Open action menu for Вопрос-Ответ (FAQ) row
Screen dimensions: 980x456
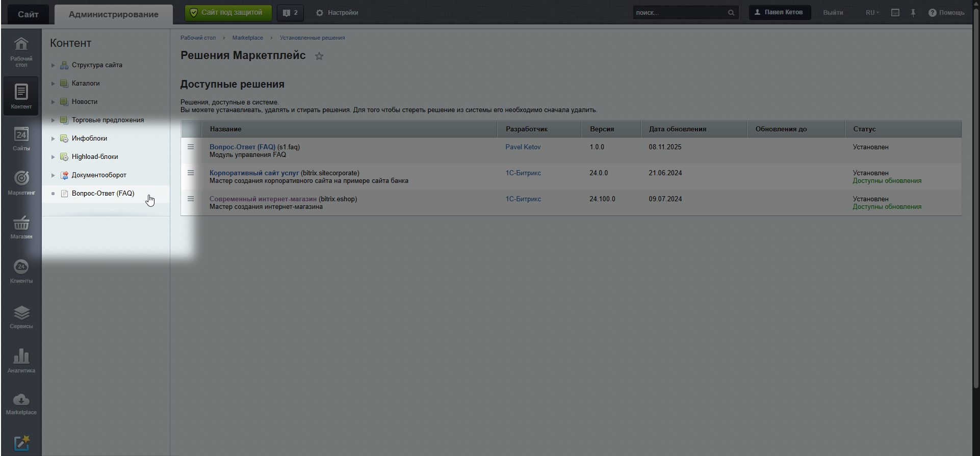[191, 147]
